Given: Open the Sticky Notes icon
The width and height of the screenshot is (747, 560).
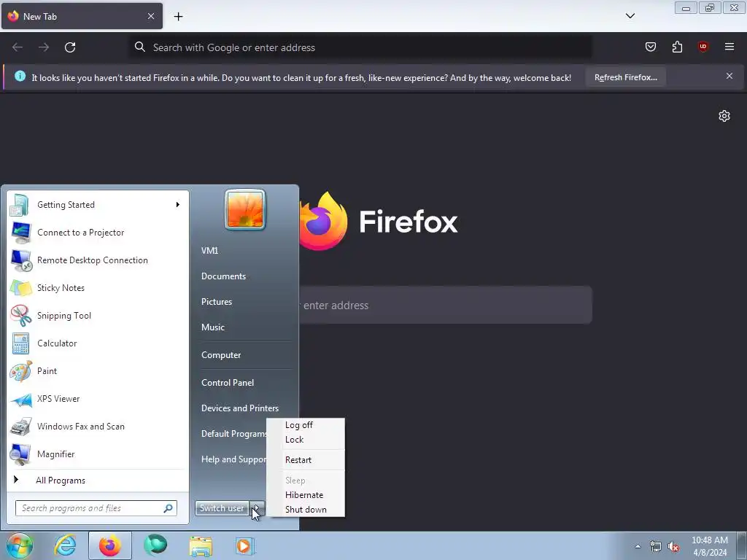Looking at the screenshot, I should coord(20,288).
